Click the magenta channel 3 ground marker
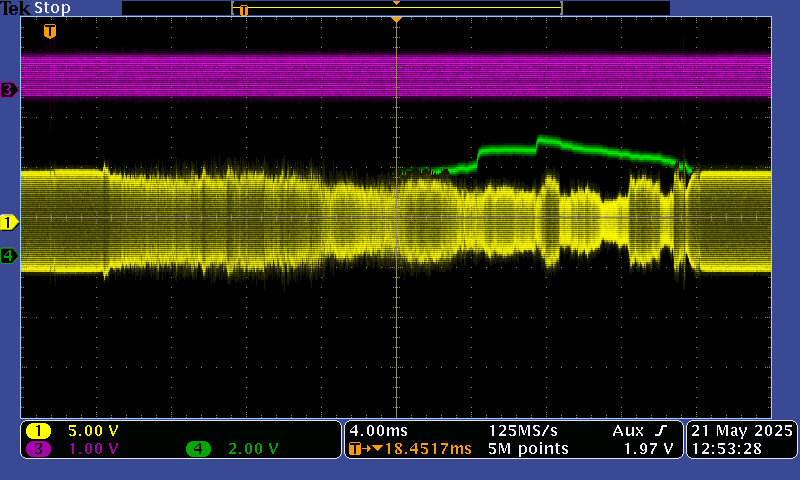 9,90
